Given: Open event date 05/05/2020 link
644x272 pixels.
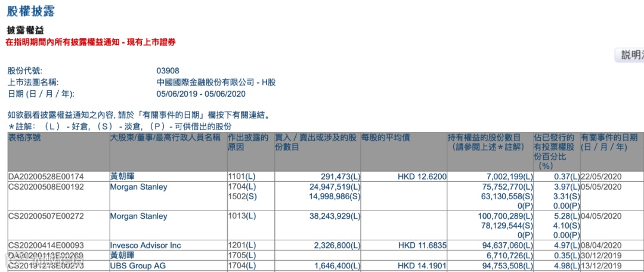Looking at the screenshot, I should click(601, 187).
